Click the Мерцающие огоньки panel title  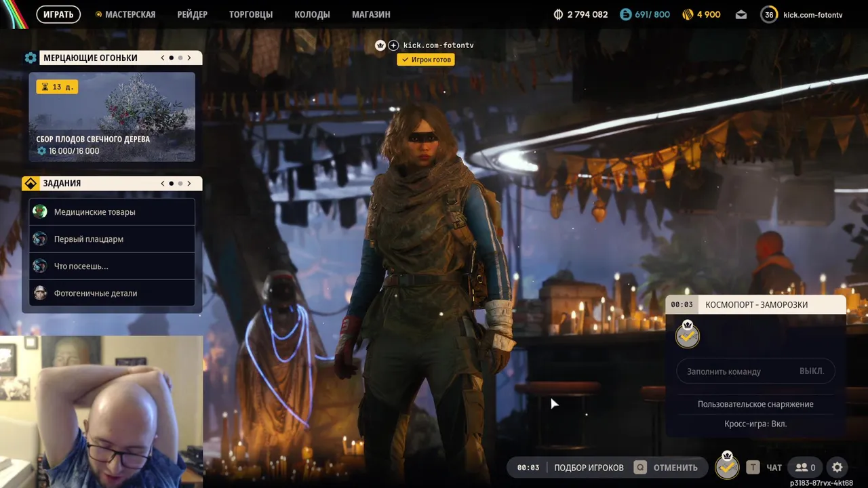90,58
